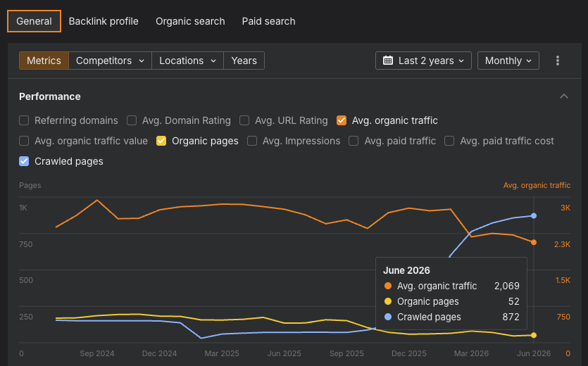Open the Last 2 years date range
Screen dimensions: 588x366
click(423, 61)
